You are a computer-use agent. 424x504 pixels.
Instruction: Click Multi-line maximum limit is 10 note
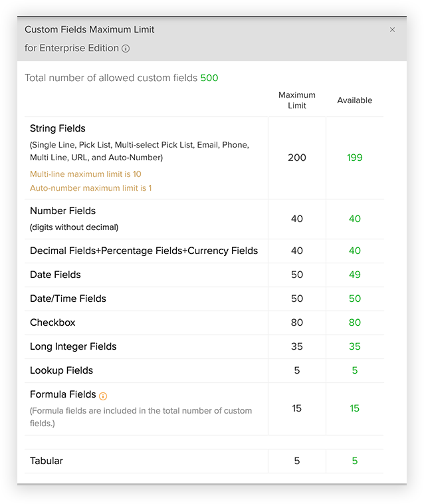click(x=85, y=174)
